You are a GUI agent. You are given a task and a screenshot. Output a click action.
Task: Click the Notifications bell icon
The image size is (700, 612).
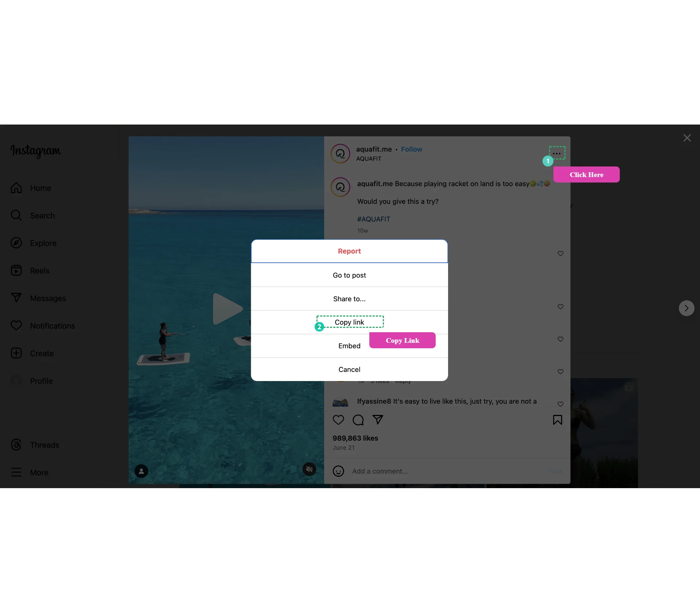(x=16, y=325)
